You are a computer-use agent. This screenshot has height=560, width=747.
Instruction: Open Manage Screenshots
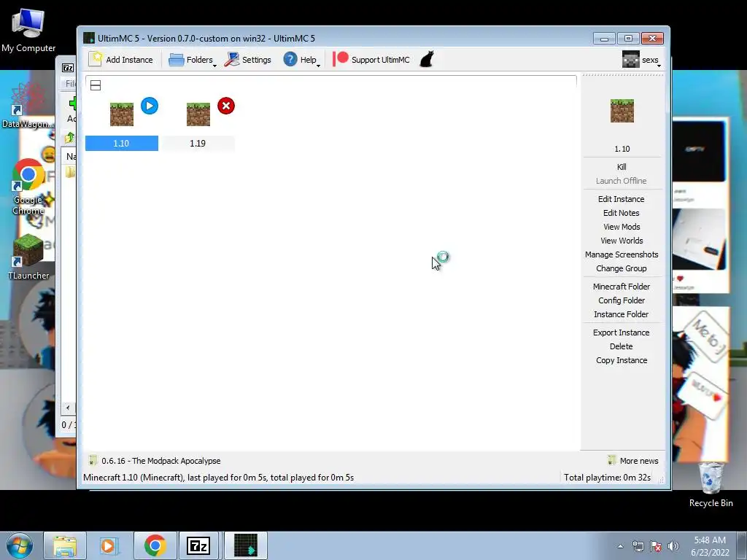(x=622, y=254)
